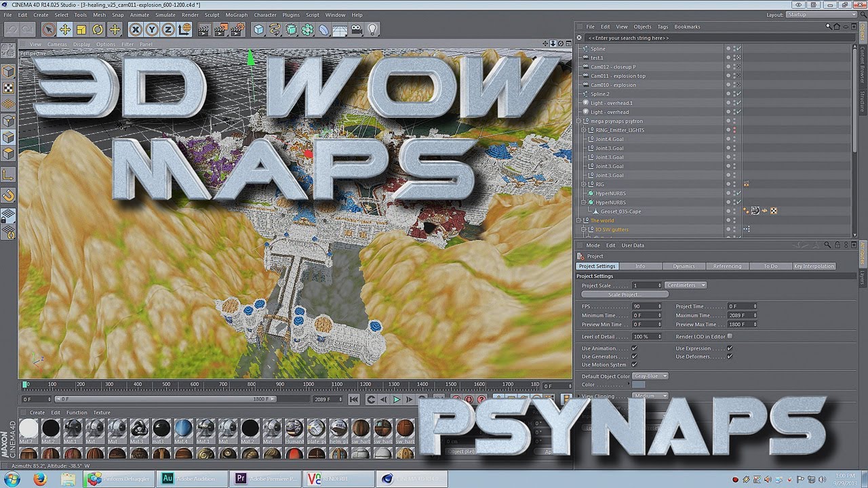Enable Render LOD in Editor checkbox
The width and height of the screenshot is (868, 488).
(730, 336)
